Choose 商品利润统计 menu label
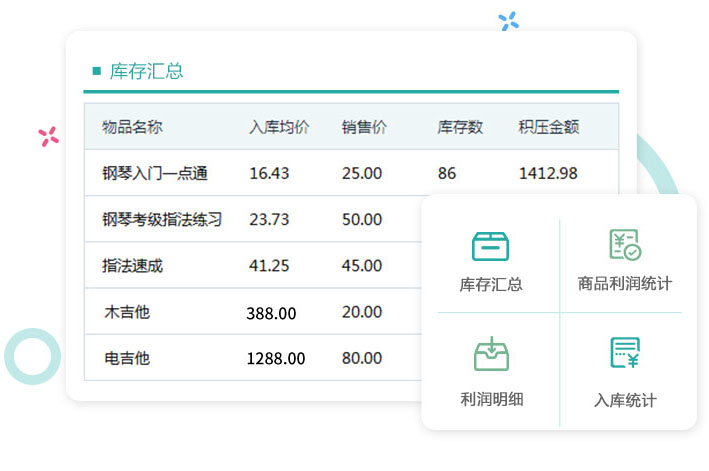709x471 pixels. (x=625, y=283)
